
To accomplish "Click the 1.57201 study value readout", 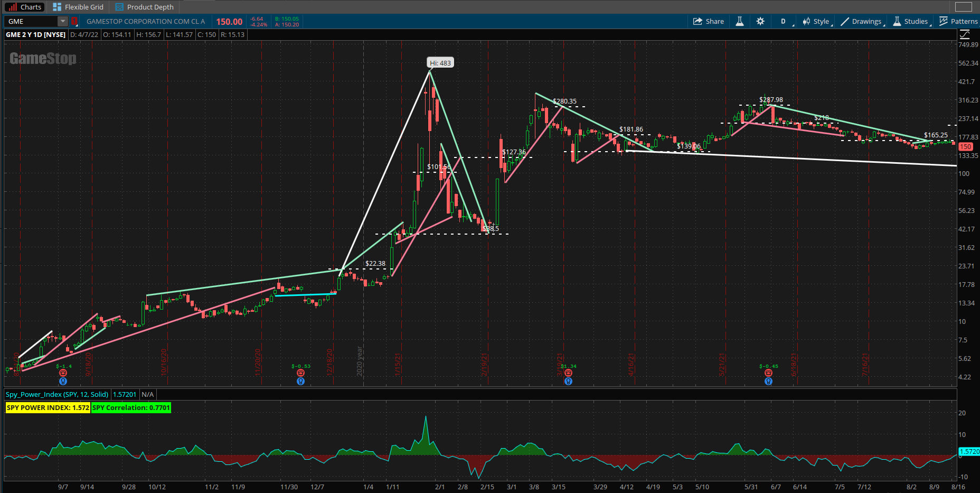I will 125,394.
